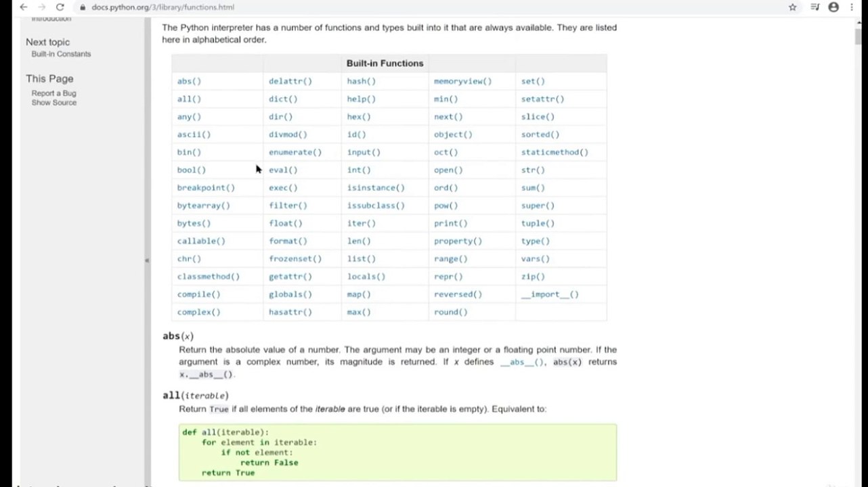This screenshot has width=868, height=487.
Task: Open Chrome three-dot menu
Action: 852,7
